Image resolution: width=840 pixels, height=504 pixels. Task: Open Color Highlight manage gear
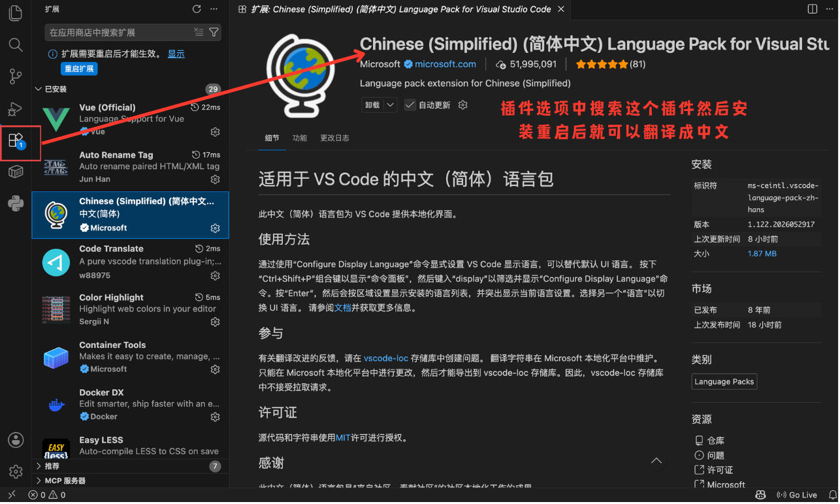point(215,322)
